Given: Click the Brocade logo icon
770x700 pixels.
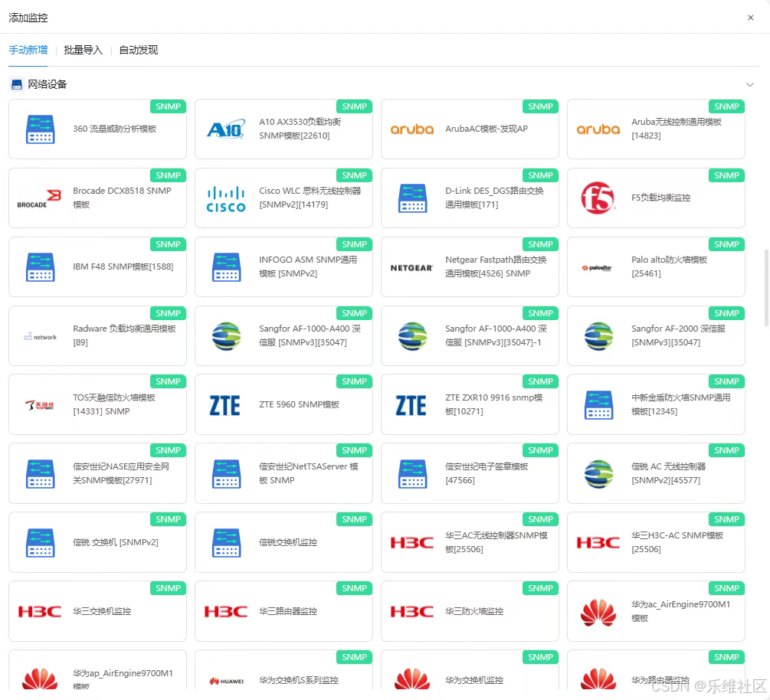Looking at the screenshot, I should pyautogui.click(x=39, y=198).
